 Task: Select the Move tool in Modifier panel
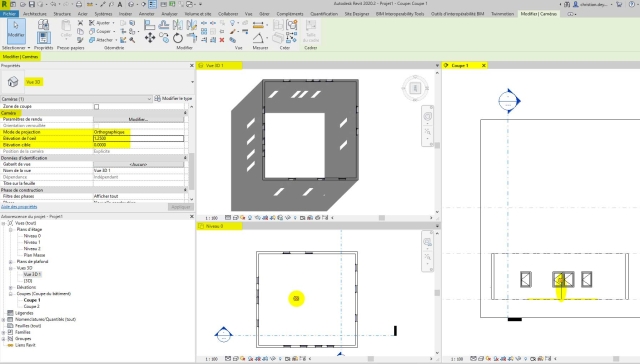coord(150,38)
